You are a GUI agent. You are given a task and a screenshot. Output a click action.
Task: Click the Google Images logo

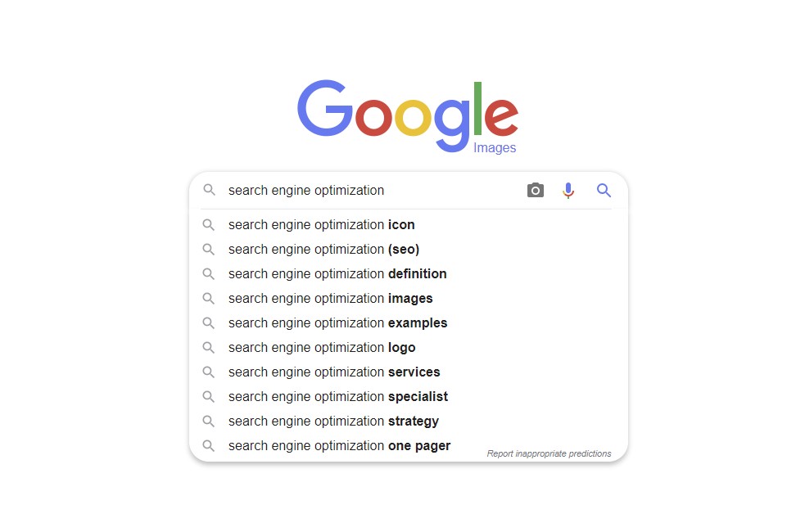408,116
